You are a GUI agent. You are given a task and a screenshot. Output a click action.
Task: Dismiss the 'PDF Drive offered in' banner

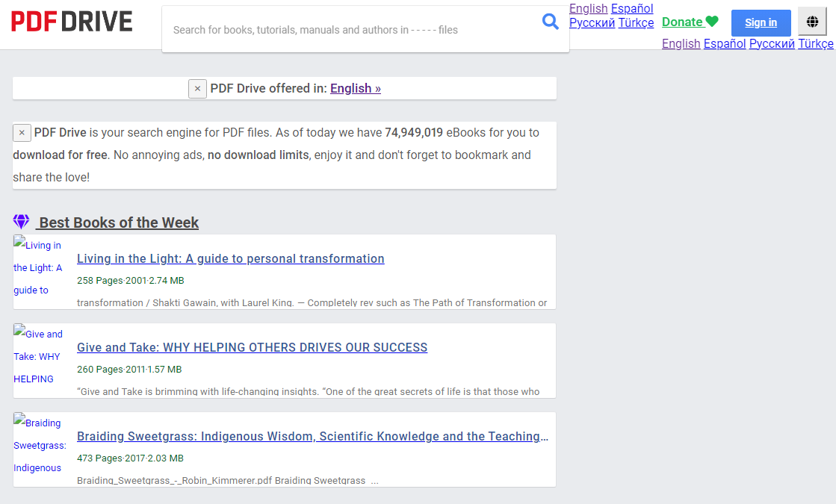[x=197, y=88]
